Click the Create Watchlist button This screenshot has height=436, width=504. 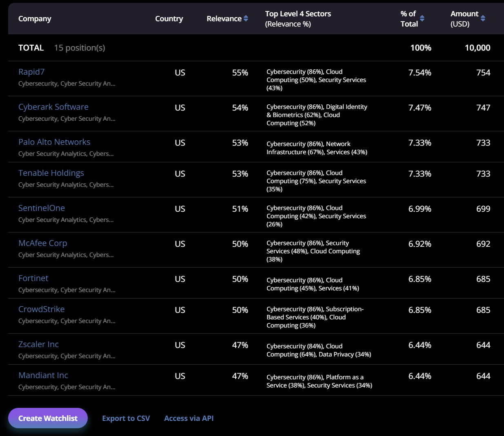pyautogui.click(x=48, y=418)
